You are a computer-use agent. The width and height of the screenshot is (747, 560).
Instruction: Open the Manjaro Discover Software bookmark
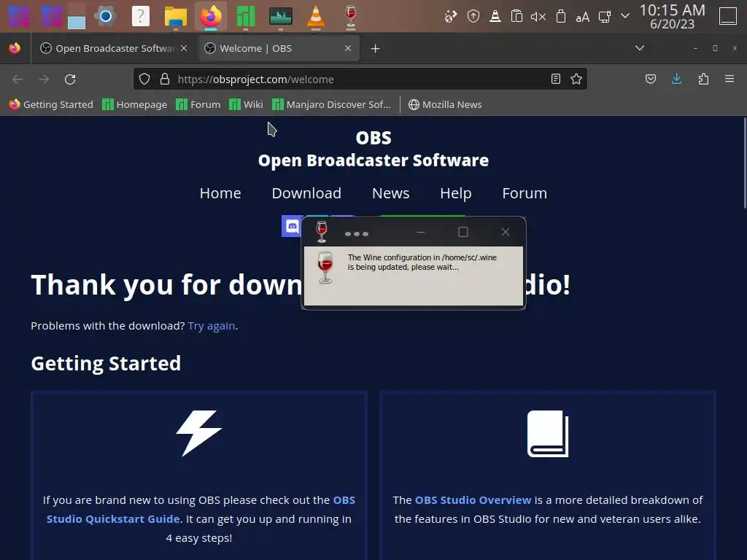click(x=331, y=104)
